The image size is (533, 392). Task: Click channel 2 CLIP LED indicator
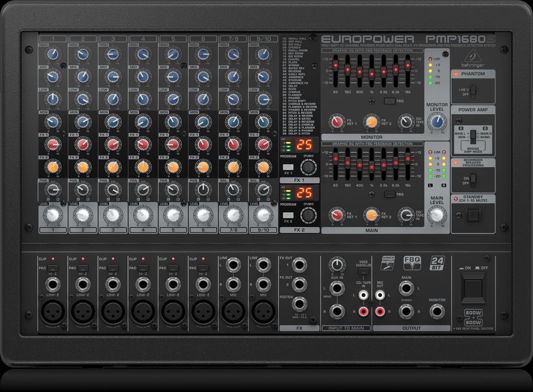click(83, 259)
